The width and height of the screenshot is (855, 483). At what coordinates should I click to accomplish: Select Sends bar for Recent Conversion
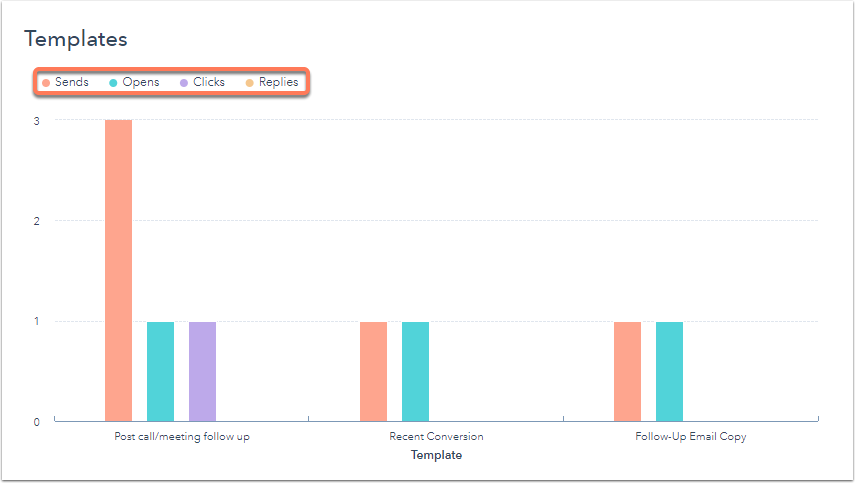click(374, 371)
